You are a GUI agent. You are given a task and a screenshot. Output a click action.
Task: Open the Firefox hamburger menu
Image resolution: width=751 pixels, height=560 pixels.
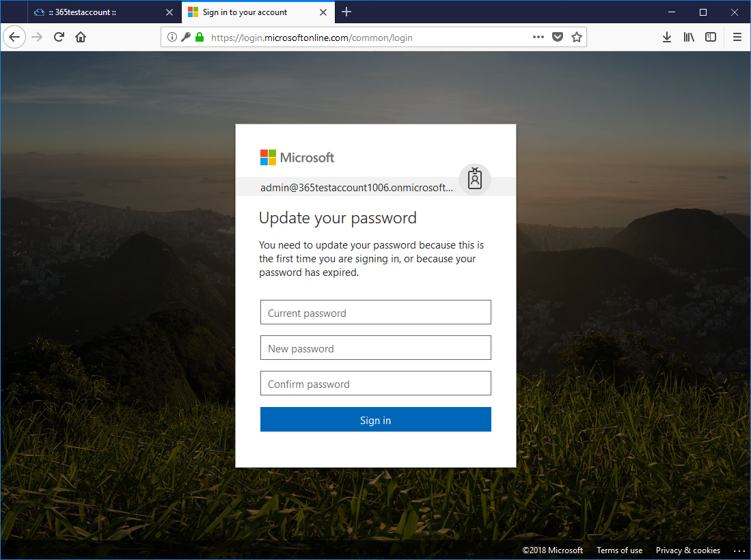[737, 38]
